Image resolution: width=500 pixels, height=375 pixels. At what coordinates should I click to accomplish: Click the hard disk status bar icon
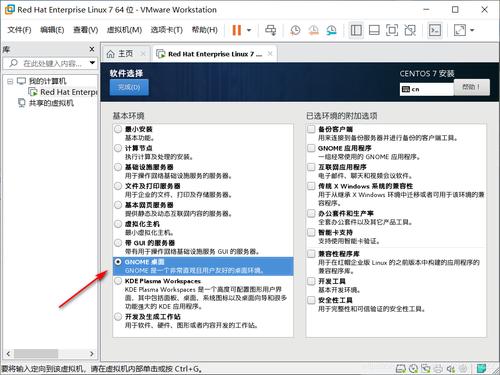[x=401, y=369]
